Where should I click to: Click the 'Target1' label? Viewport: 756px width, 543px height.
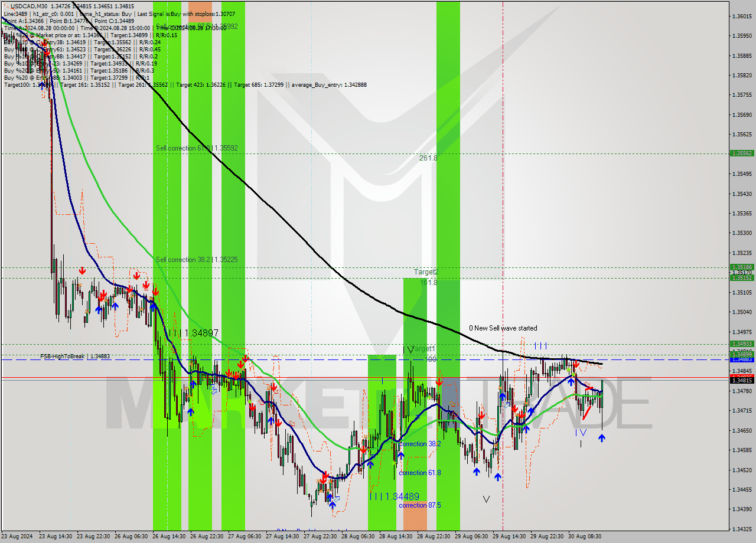tap(423, 349)
